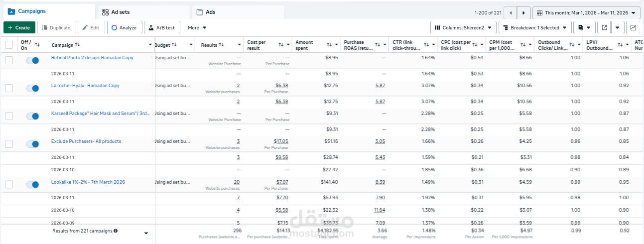Sort the Campaign column
Screen dimensions: 644x244
(77, 45)
